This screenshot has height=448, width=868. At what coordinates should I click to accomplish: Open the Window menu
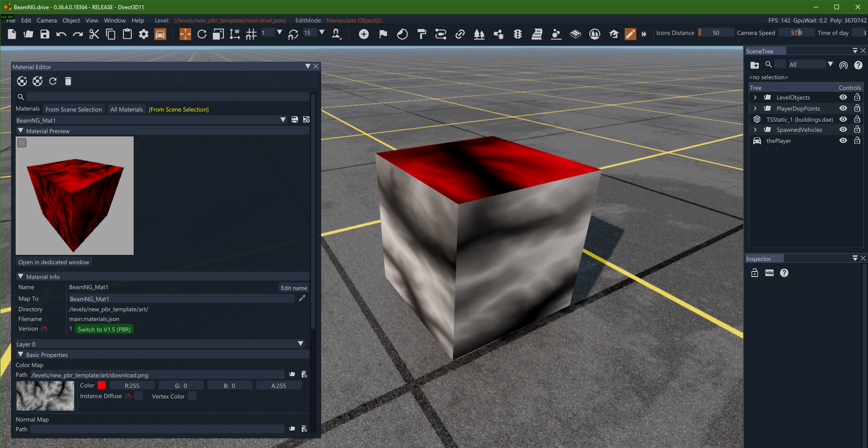coord(115,21)
